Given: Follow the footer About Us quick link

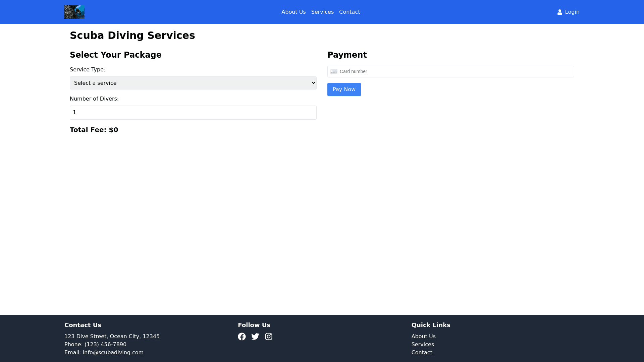Looking at the screenshot, I should pos(423,336).
